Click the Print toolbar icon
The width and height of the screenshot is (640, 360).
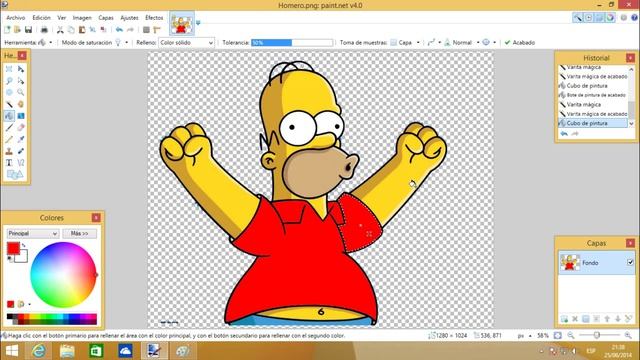(x=44, y=29)
